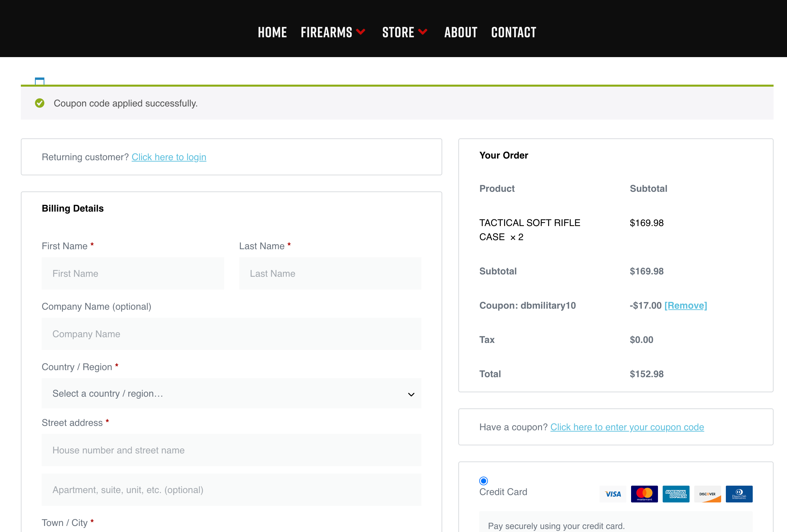This screenshot has width=787, height=532.
Task: Open the Country / Region dropdown
Action: 231,394
